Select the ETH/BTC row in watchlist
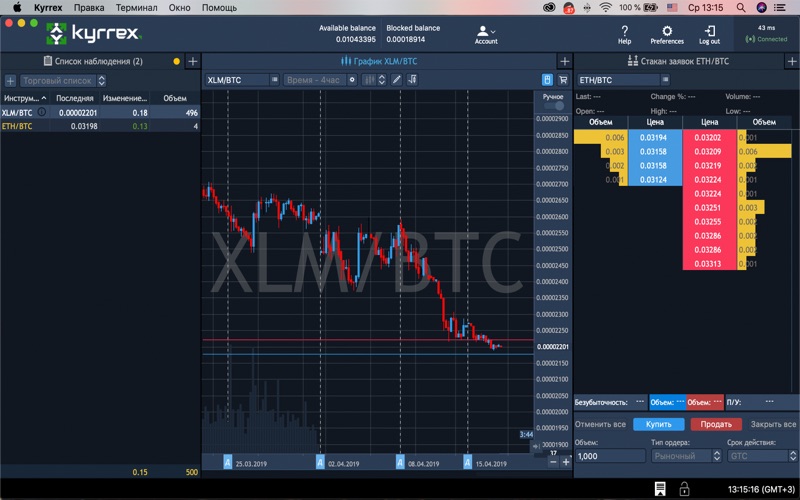 click(100, 126)
